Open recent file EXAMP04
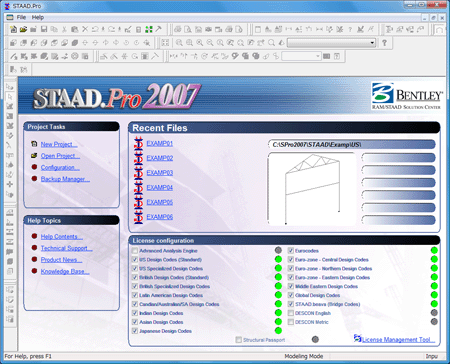450x364 pixels. tap(160, 187)
